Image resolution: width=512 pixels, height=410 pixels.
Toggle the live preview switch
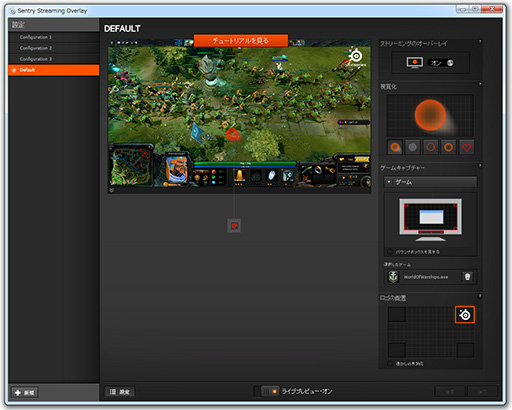click(x=266, y=391)
